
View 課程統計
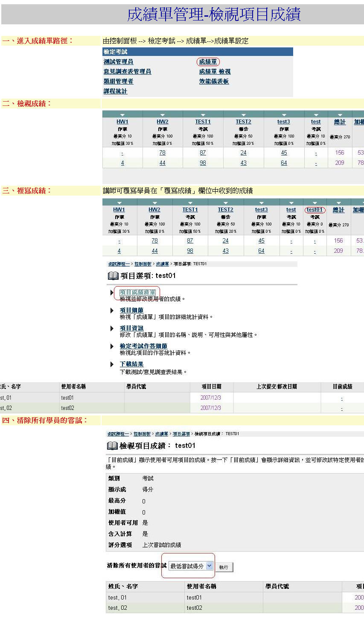pyautogui.click(x=115, y=91)
